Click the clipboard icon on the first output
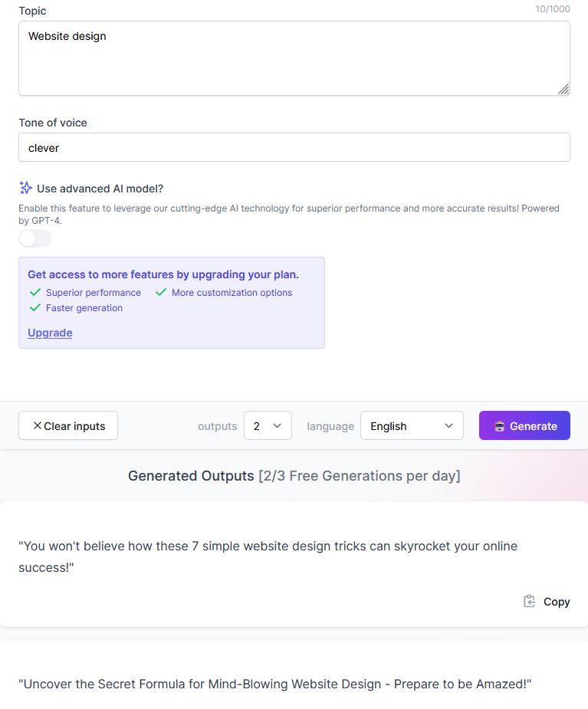Screen dimensions: 588x709 (529, 602)
